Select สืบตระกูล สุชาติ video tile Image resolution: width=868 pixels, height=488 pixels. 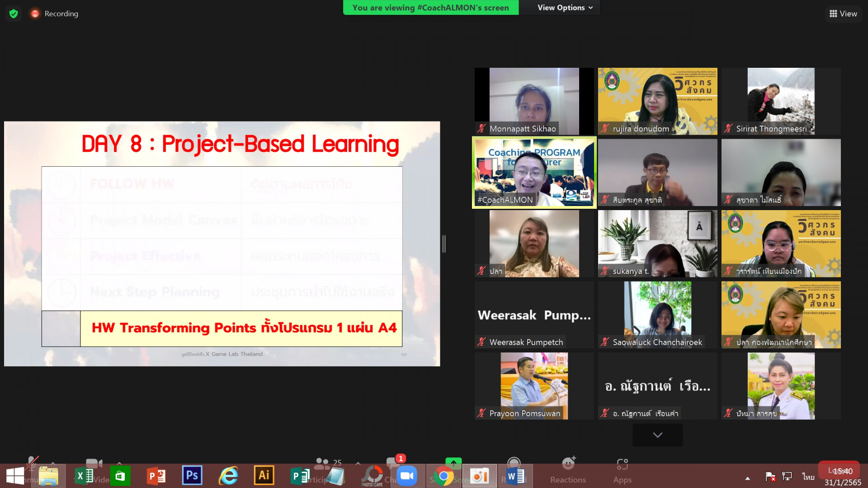pos(658,173)
